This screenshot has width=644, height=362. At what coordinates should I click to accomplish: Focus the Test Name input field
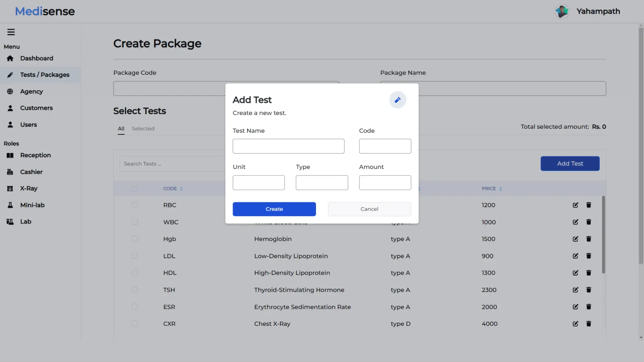pyautogui.click(x=289, y=146)
